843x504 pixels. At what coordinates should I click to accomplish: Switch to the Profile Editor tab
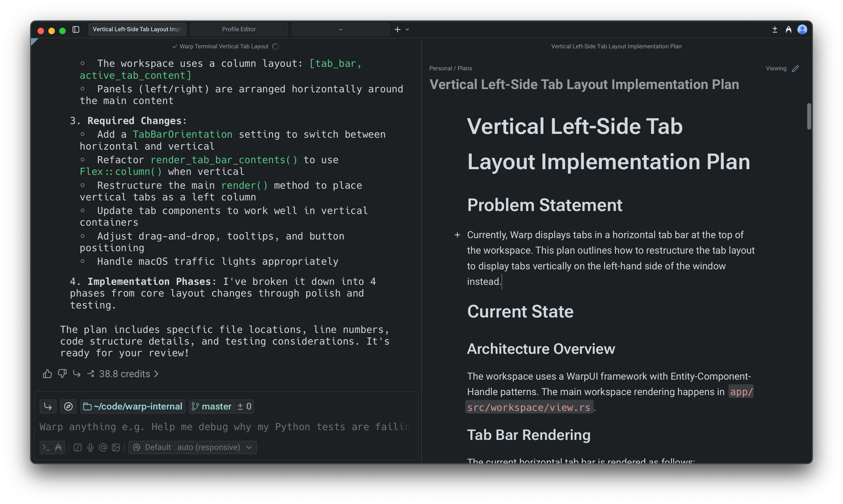(239, 30)
